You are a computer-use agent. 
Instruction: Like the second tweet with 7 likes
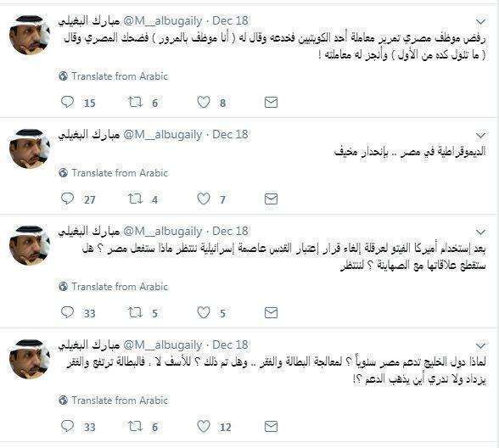(204, 199)
